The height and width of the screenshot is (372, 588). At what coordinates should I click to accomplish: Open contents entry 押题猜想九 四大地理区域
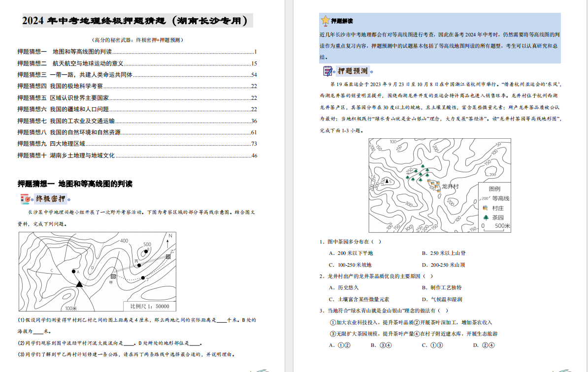[x=137, y=144]
